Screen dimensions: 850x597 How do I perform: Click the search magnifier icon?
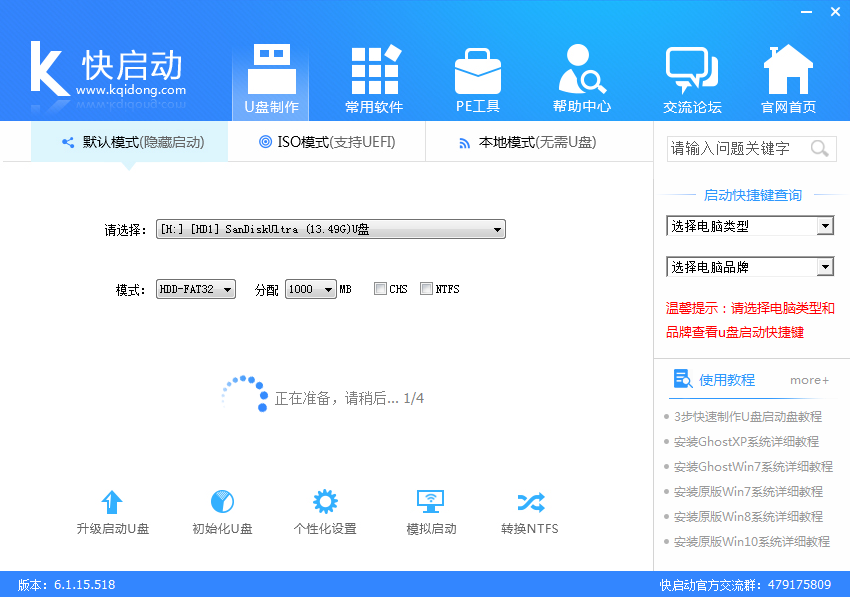click(819, 148)
